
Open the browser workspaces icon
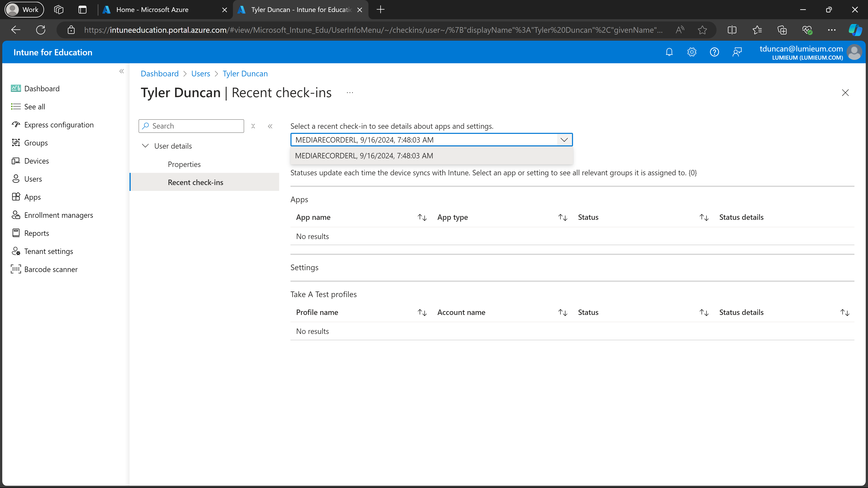pos(59,9)
